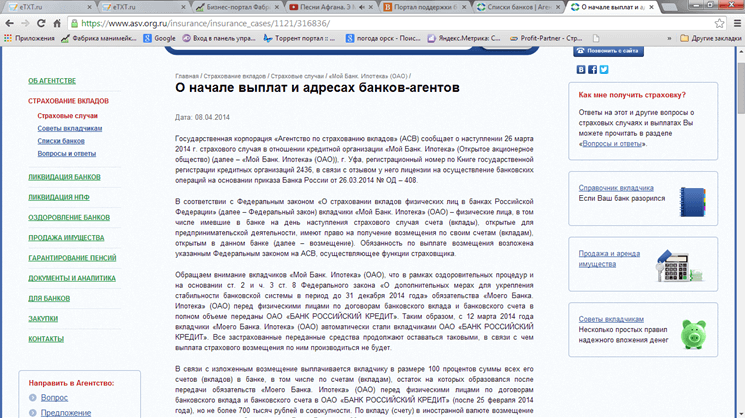Open the СТРАХОВАНИЕ ВКЛАДОВ menu section
Image resolution: width=745 pixels, height=418 pixels.
(68, 101)
